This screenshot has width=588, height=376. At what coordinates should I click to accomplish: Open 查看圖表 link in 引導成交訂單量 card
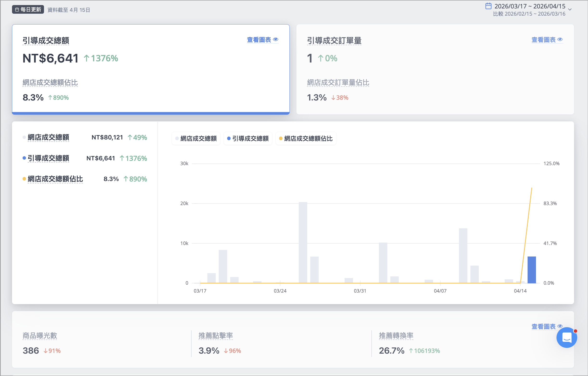pyautogui.click(x=547, y=40)
